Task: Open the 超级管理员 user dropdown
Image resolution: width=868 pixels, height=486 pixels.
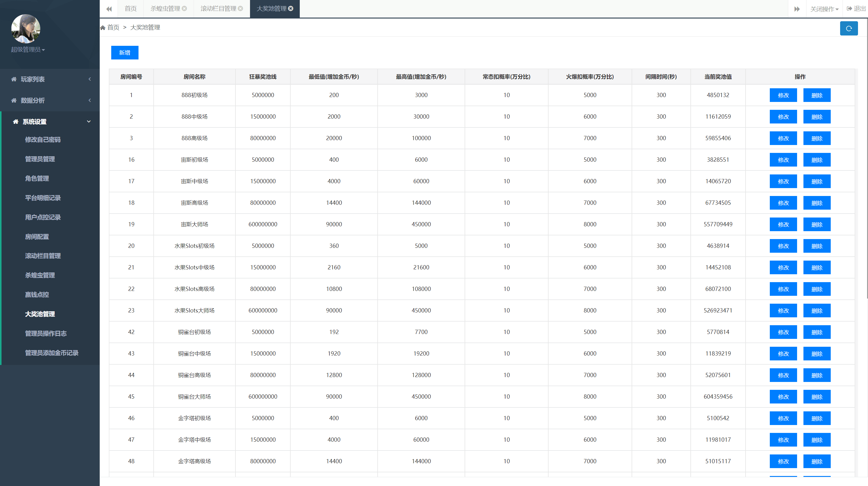Action: click(28, 49)
